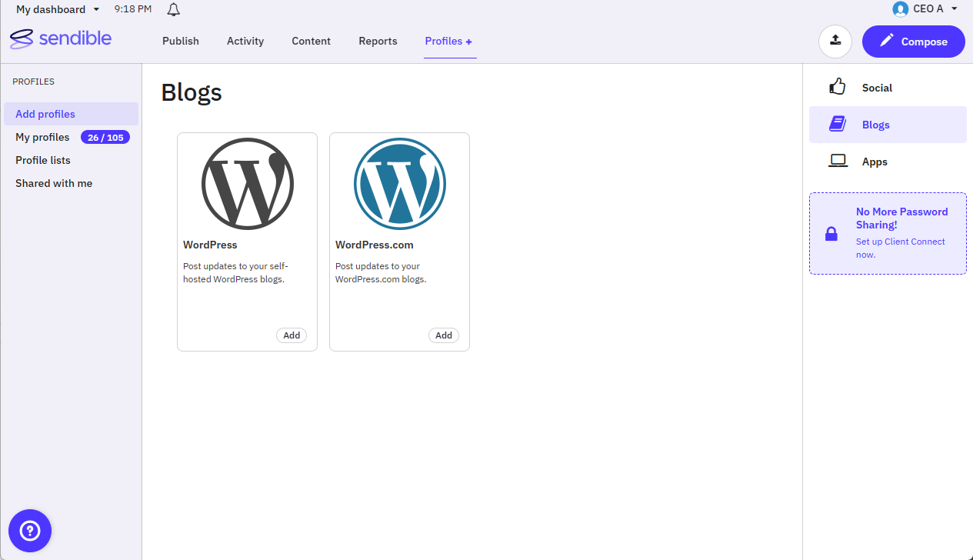Select the Profiles + tab
Image resolution: width=973 pixels, height=560 pixels.
(x=449, y=41)
